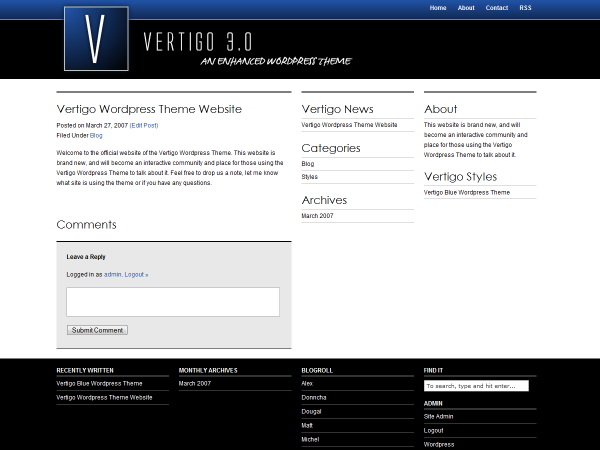Image resolution: width=600 pixels, height=450 pixels.
Task: Log out via the comment form Logout link
Action: click(136, 274)
